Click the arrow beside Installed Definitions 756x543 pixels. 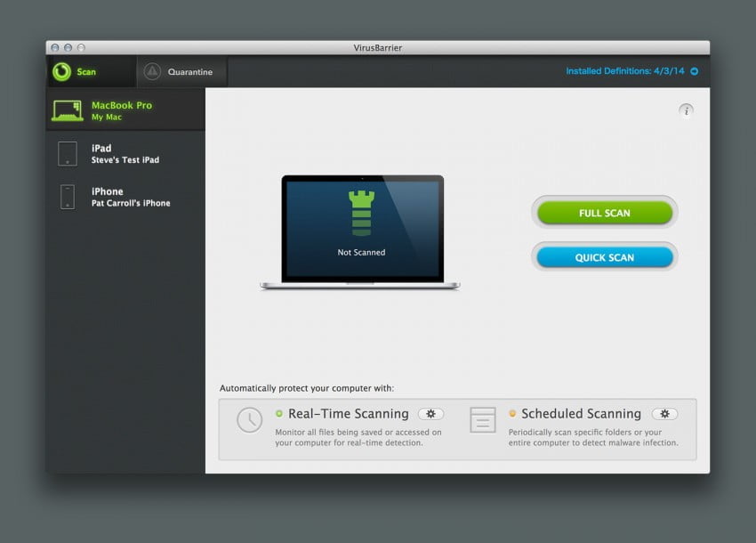pyautogui.click(x=695, y=71)
